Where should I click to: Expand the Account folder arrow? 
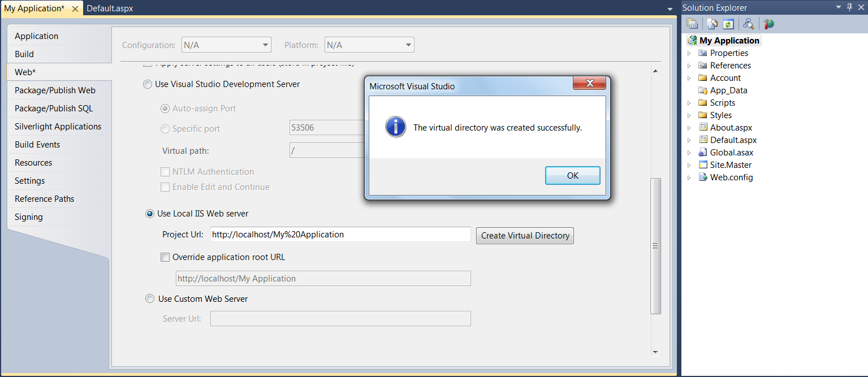pyautogui.click(x=689, y=78)
